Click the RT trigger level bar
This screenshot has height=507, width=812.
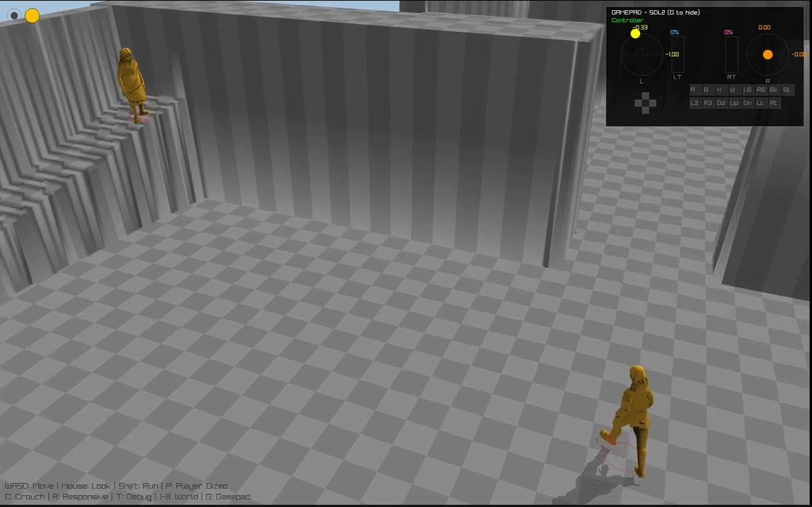(x=731, y=55)
